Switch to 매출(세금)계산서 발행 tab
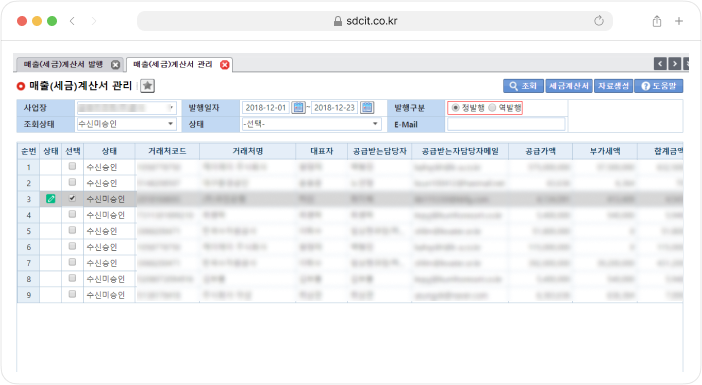Screen dimensions: 702x385 tap(63, 64)
